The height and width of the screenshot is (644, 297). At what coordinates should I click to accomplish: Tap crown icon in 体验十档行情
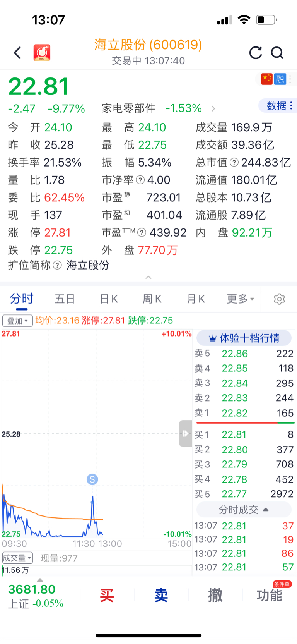(x=212, y=338)
